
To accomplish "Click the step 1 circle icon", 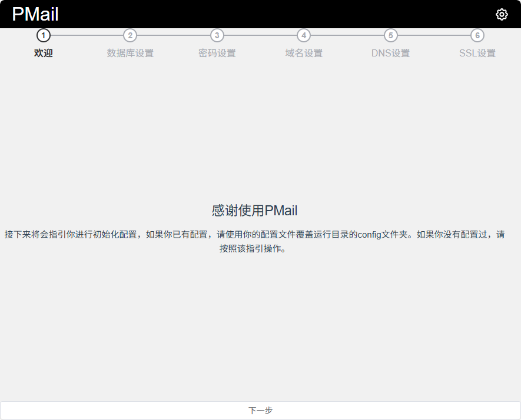I will tap(44, 35).
